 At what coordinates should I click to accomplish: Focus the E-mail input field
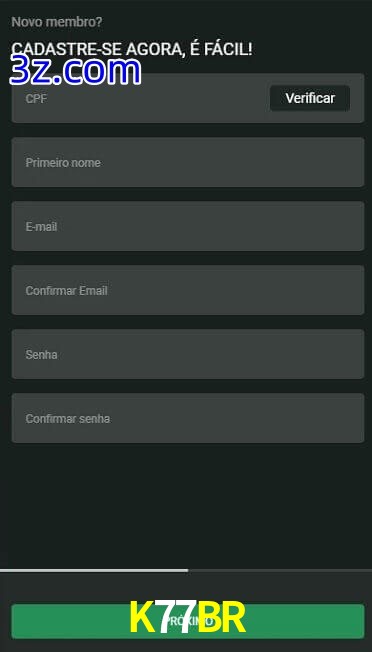(188, 226)
